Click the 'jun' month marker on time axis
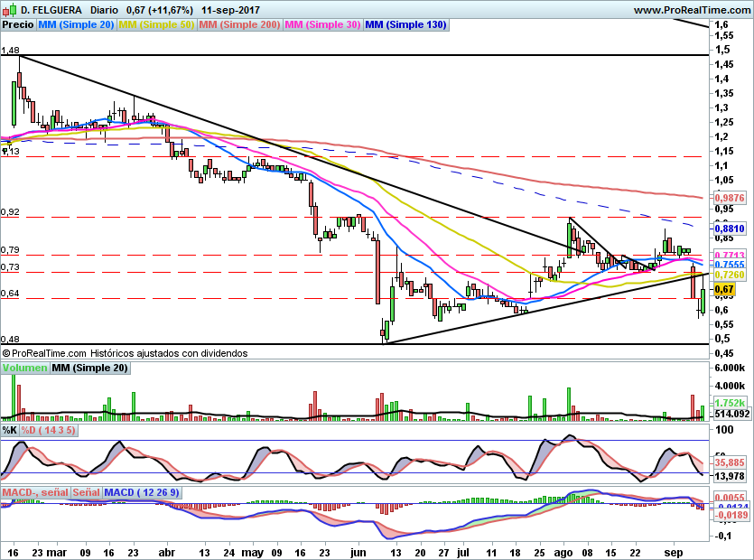This screenshot has height=560, width=754. click(x=359, y=550)
